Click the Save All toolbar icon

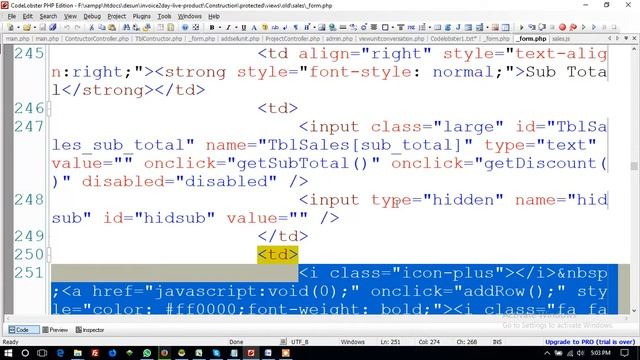pos(53,27)
